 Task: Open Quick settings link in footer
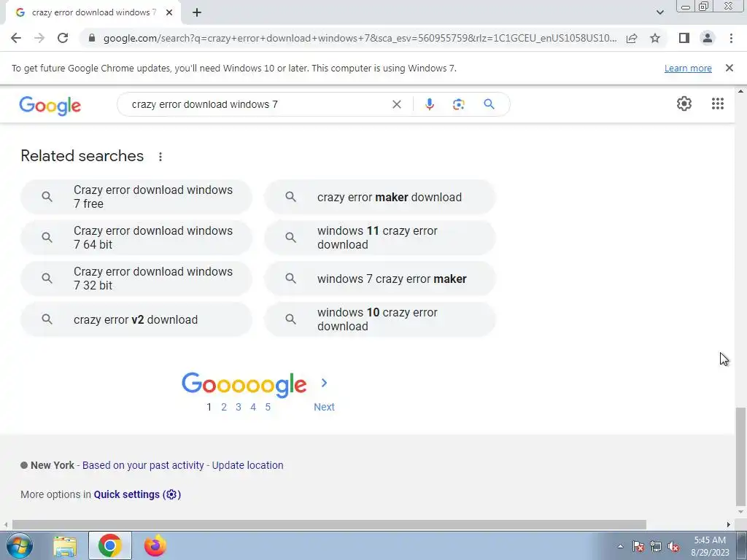[x=137, y=494]
